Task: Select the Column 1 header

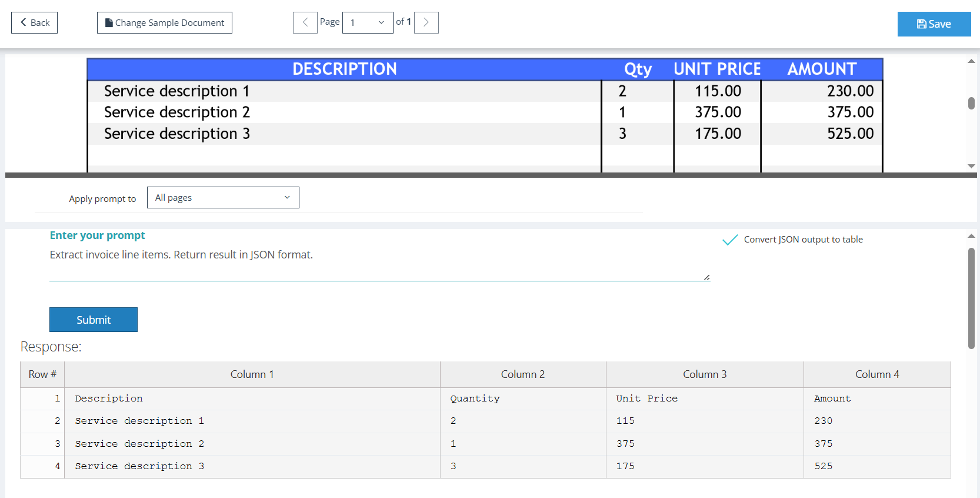Action: pyautogui.click(x=252, y=374)
